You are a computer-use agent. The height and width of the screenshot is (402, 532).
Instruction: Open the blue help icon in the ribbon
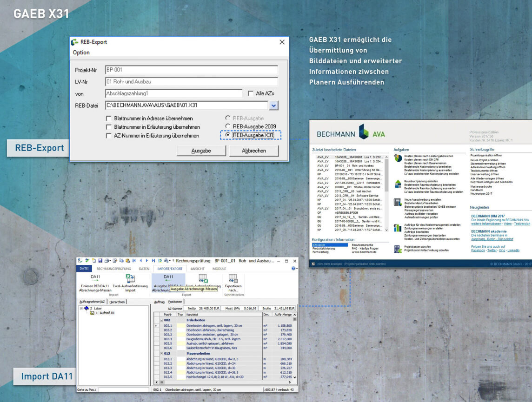pyautogui.click(x=293, y=269)
